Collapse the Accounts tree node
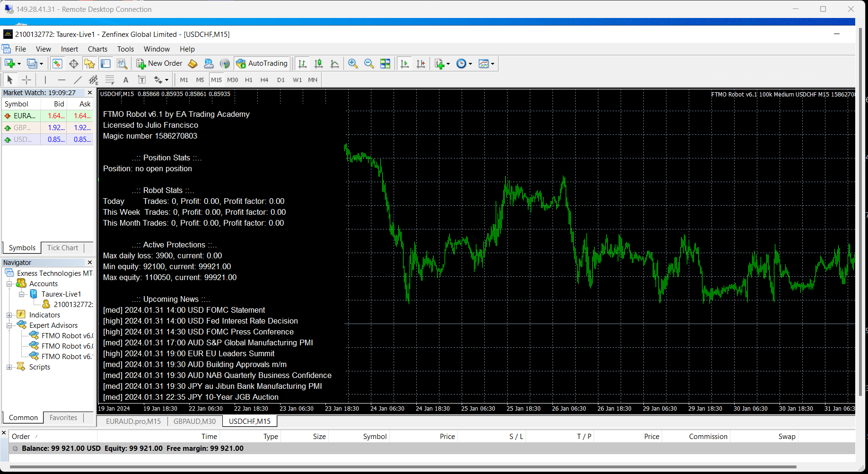Image resolution: width=868 pixels, height=474 pixels. pos(9,284)
